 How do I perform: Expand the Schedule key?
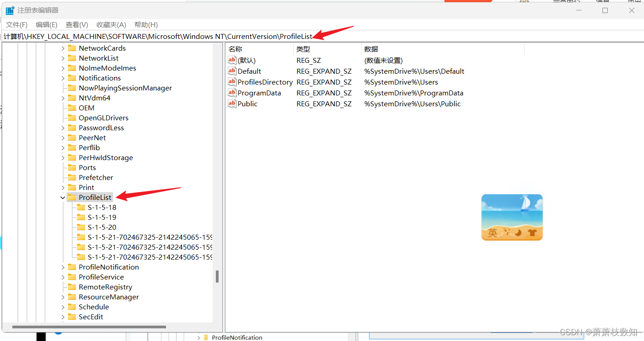point(63,307)
